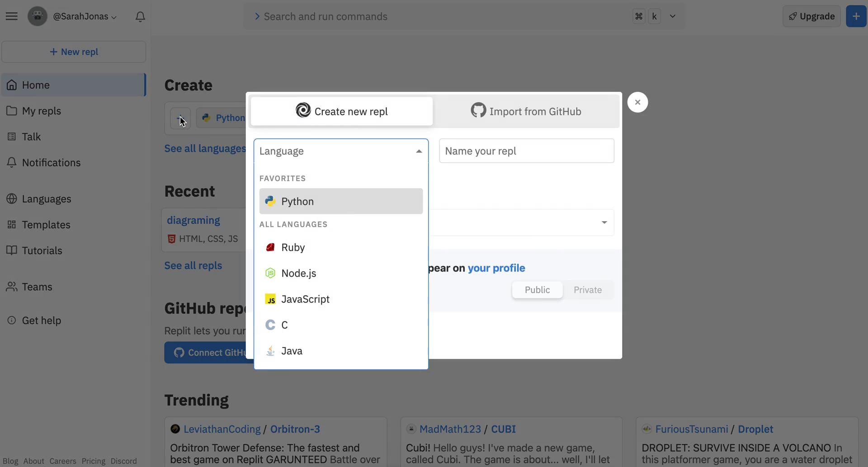This screenshot has width=868, height=467.
Task: Expand the command bar chevron dropdown
Action: click(x=672, y=16)
